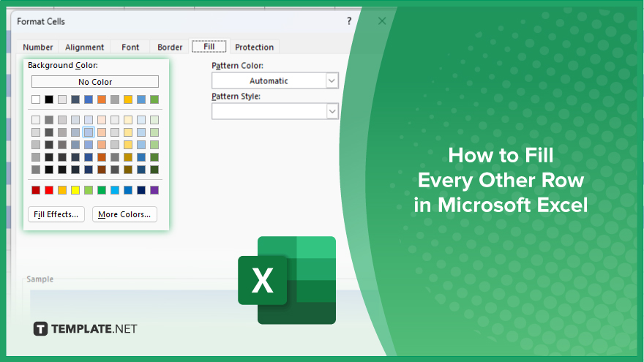Click the Template.net logo
The image size is (644, 362).
(85, 329)
